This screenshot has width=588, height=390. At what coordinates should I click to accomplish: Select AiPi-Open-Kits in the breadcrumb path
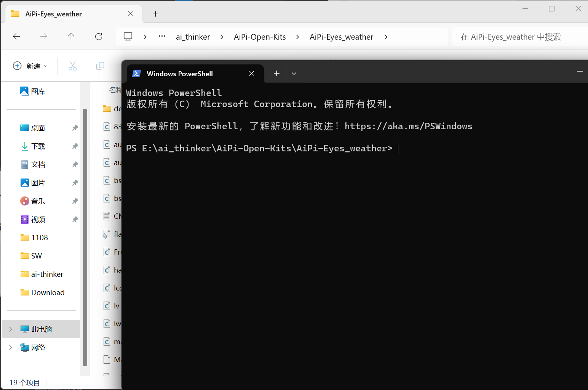(260, 37)
